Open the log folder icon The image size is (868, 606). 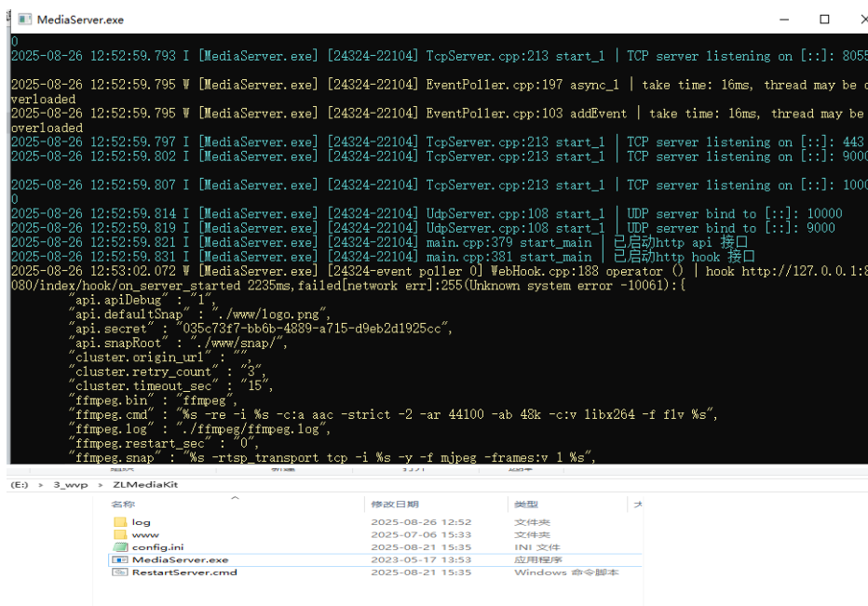[x=120, y=522]
